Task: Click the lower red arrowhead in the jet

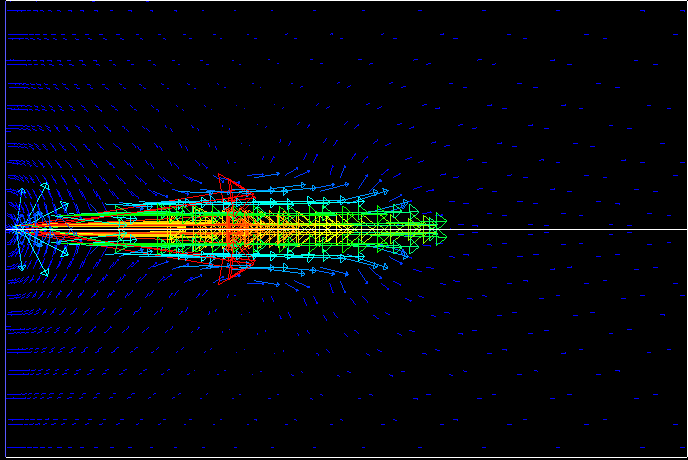Action: click(229, 272)
